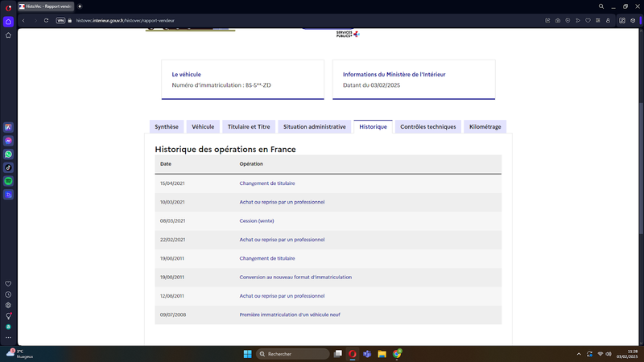Open File Explorer from taskbar
The height and width of the screenshot is (362, 644).
point(382,354)
